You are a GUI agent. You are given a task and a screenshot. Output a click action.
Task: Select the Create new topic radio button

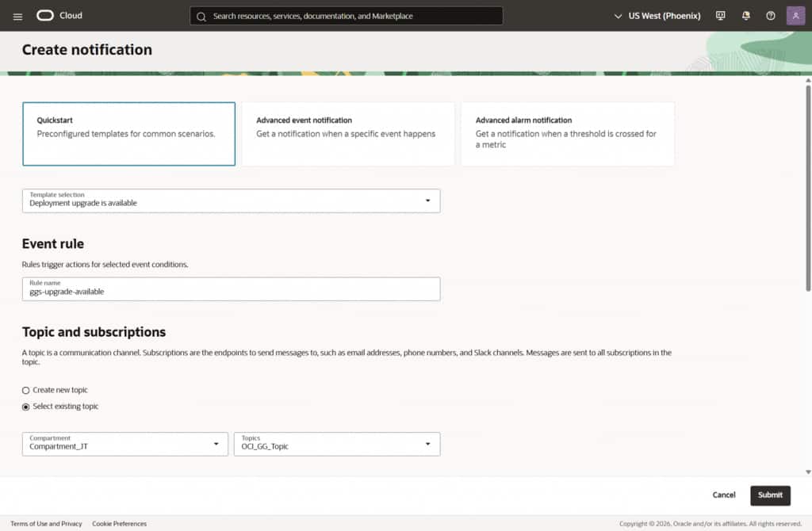click(26, 390)
